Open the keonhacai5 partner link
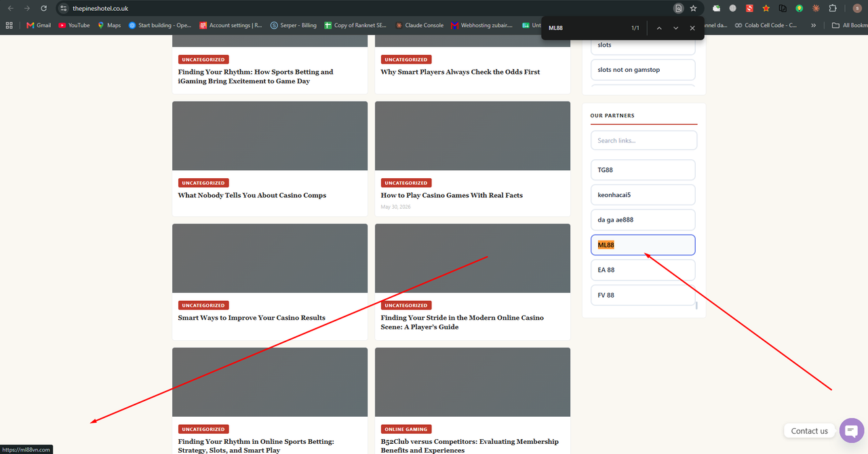The height and width of the screenshot is (454, 868). click(643, 195)
